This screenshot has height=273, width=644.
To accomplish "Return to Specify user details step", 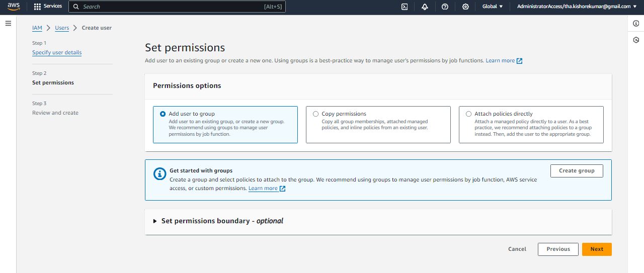I will click(x=57, y=53).
